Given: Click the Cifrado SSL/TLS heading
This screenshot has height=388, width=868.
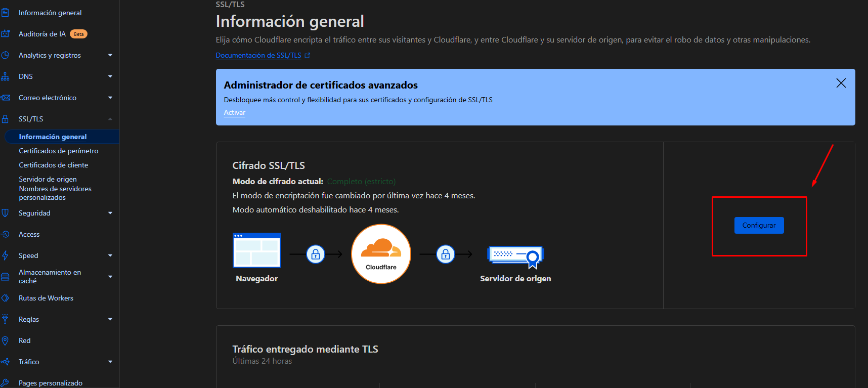Looking at the screenshot, I should pyautogui.click(x=269, y=165).
